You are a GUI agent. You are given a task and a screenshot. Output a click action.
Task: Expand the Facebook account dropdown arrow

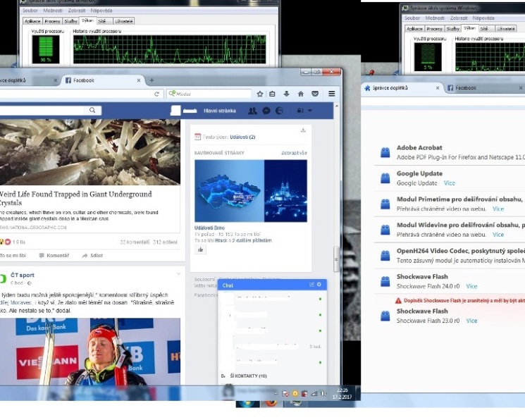[x=310, y=111]
